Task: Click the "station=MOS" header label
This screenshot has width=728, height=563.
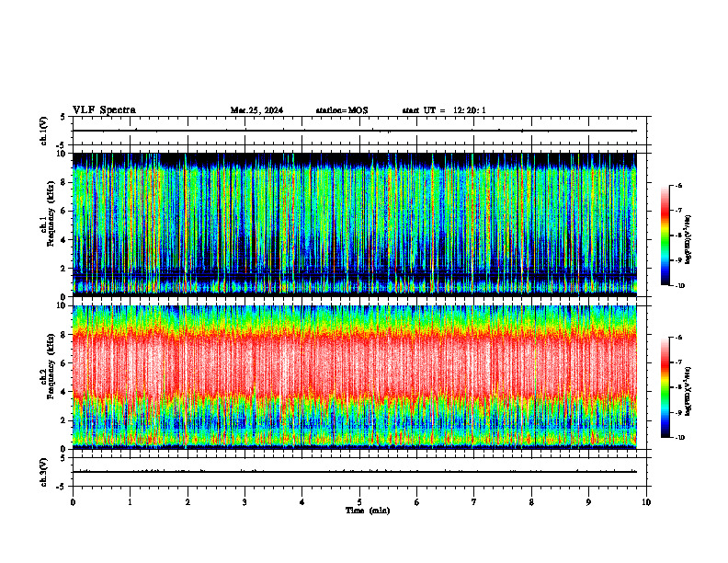Action: 342,110
